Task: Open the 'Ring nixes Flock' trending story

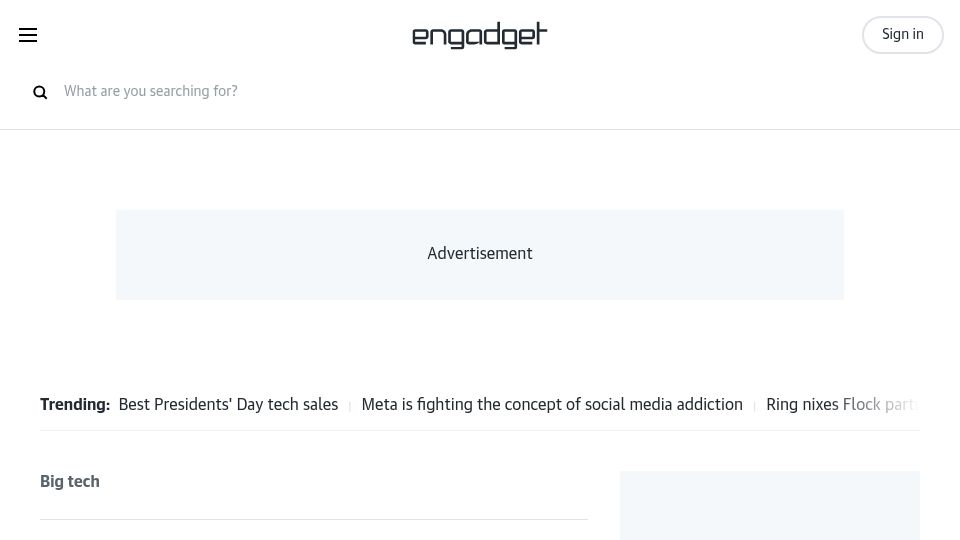Action: 842,405
